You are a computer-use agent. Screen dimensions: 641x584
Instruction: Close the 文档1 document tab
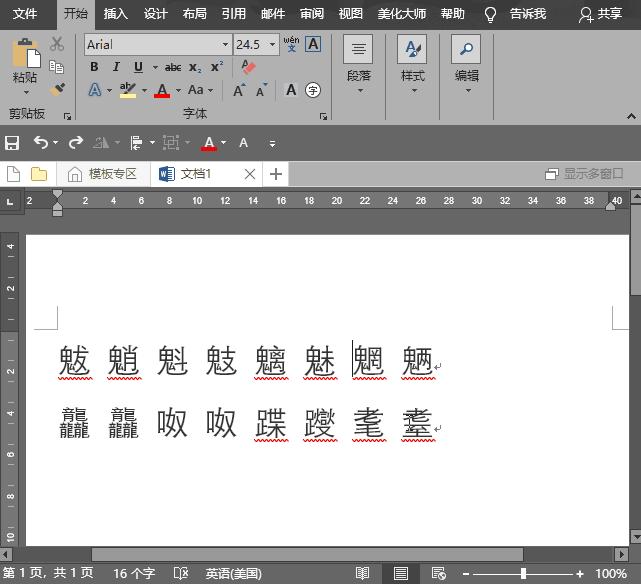coord(250,175)
